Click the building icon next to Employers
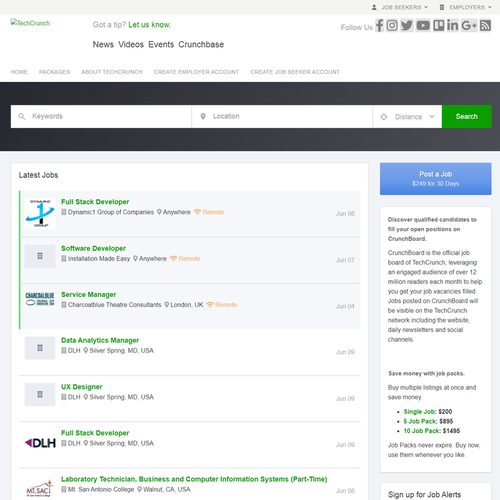Viewport: 500px width, 500px height. pyautogui.click(x=442, y=7)
